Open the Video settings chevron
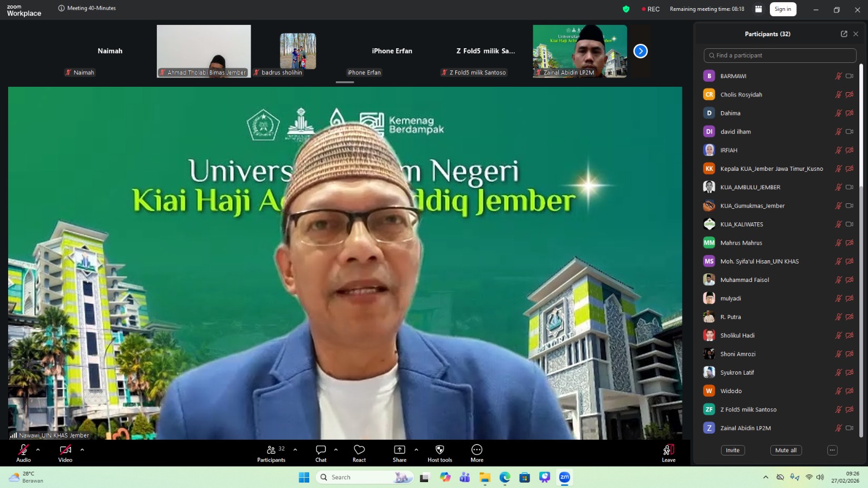This screenshot has width=868, height=488. (82, 450)
